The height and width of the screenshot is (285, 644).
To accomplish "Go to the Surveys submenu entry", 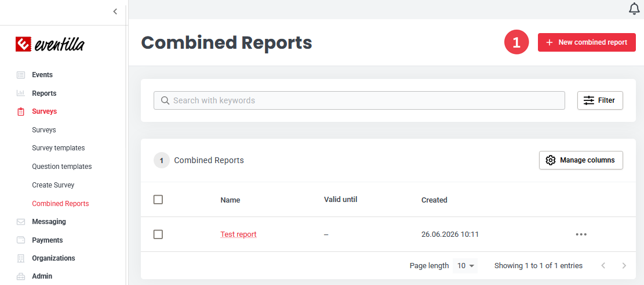I will (x=44, y=130).
